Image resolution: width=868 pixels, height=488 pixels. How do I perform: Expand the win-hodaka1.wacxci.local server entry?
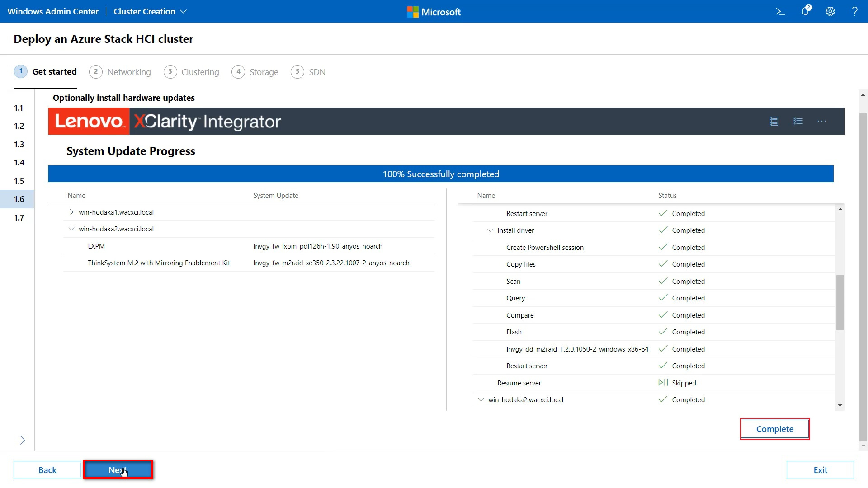coord(71,212)
